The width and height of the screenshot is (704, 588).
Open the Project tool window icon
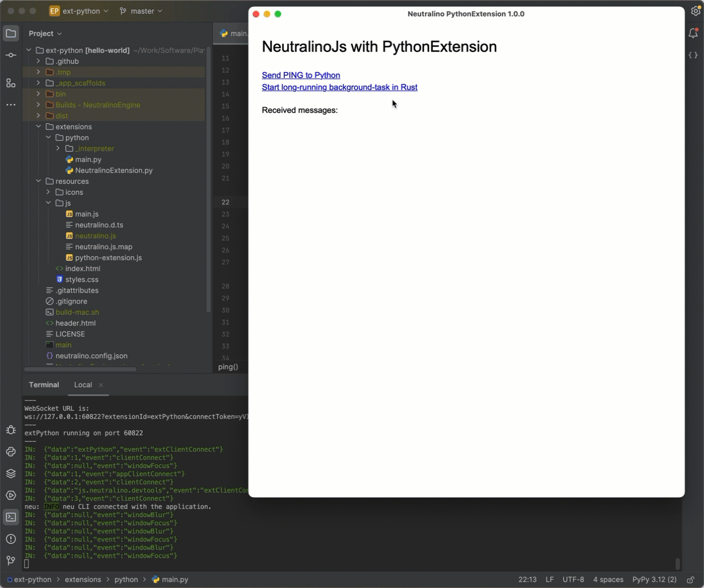(x=11, y=33)
